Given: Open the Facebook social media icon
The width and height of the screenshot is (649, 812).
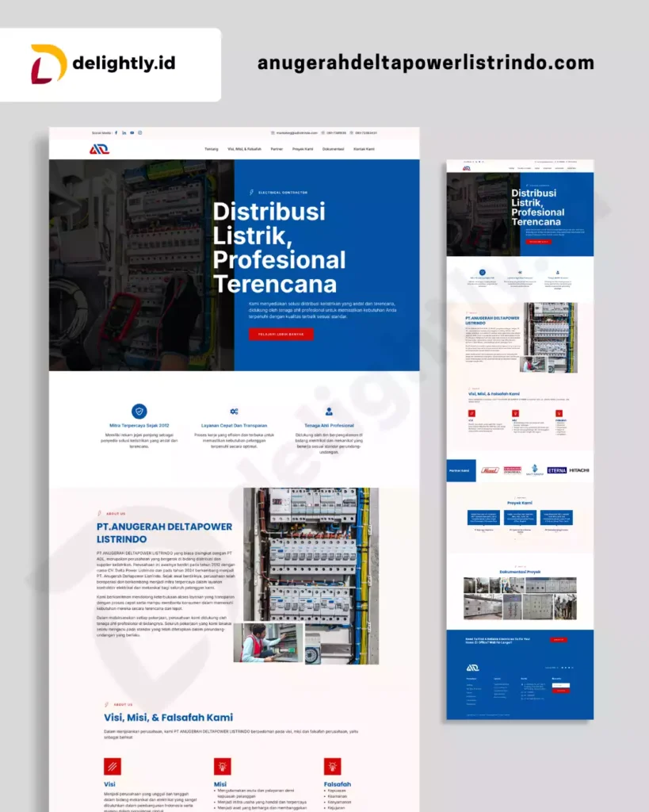Looking at the screenshot, I should (116, 133).
